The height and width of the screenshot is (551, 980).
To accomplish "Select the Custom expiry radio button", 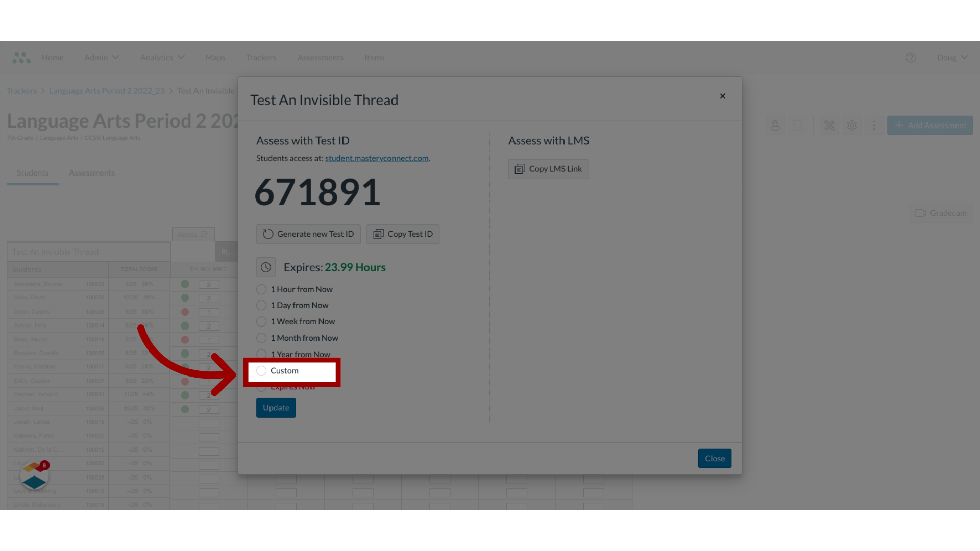I will click(261, 371).
